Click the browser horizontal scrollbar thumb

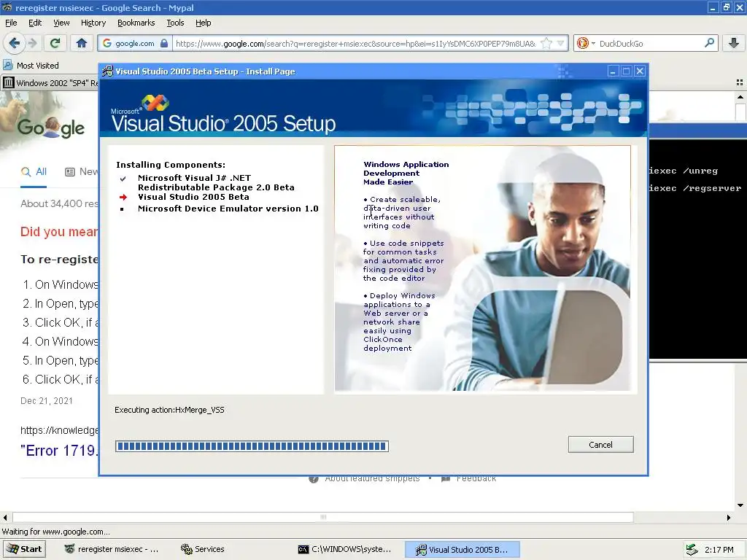coord(323,517)
